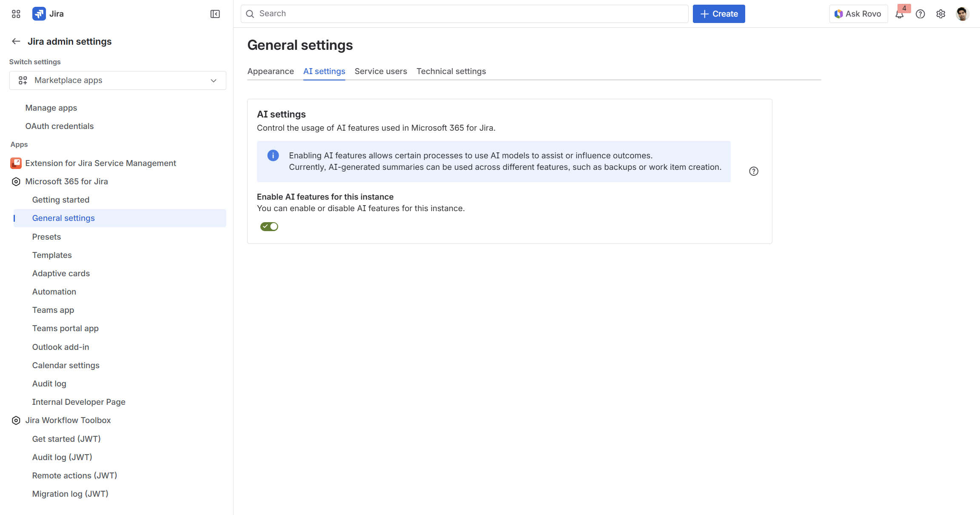Viewport: 980px width, 515px height.
Task: Open the settings gear icon
Action: click(x=941, y=14)
